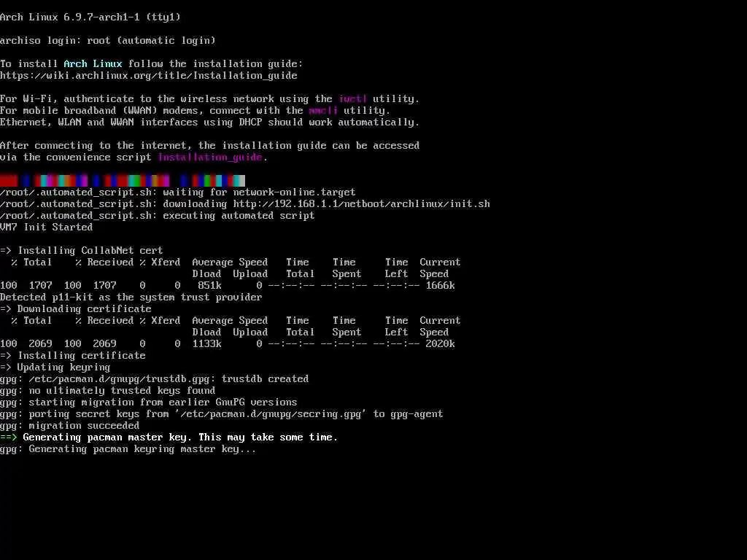Click the 'waiting for network-online.target' line
The image size is (747, 560).
(178, 192)
